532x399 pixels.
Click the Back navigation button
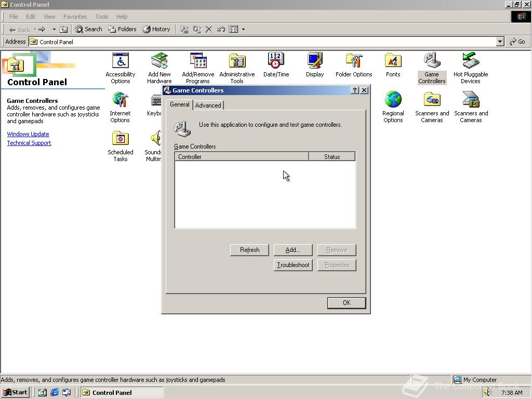(x=19, y=30)
